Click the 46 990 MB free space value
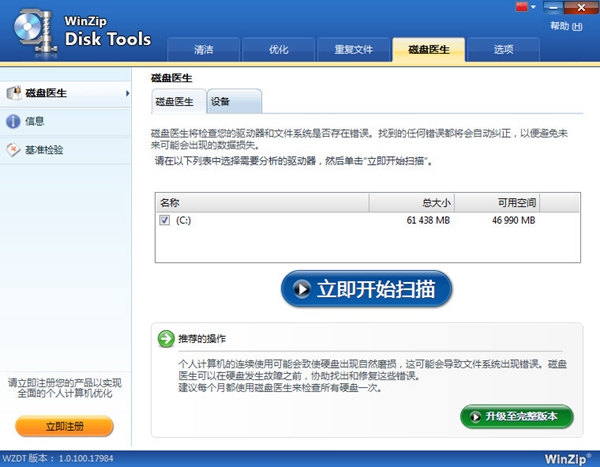Screen dimensions: 600x467 point(514,220)
